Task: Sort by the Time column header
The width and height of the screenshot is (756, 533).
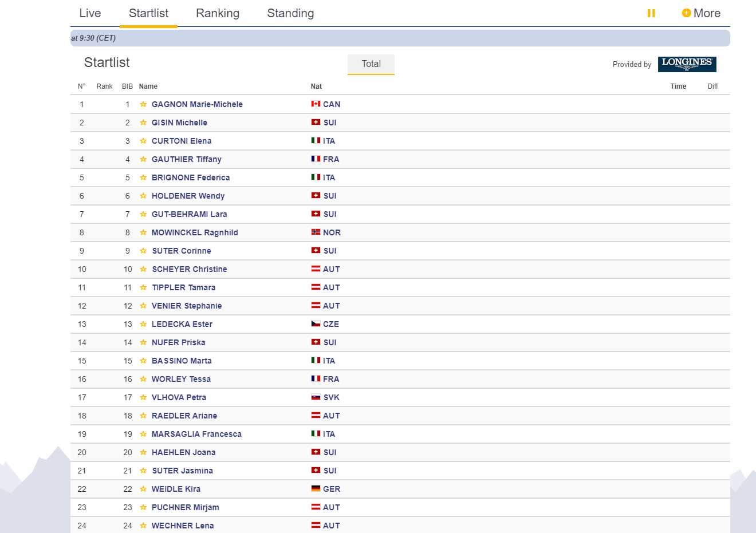Action: (x=678, y=86)
